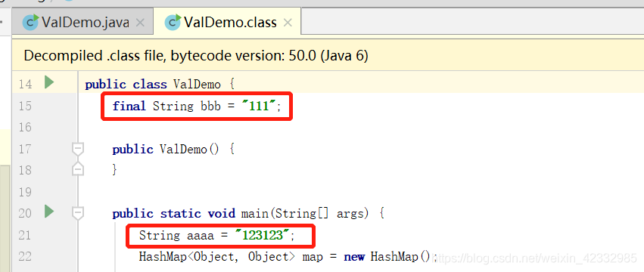This screenshot has height=272, width=644.
Task: Click the ValDemo.class class file icon
Action: pyautogui.click(x=173, y=22)
